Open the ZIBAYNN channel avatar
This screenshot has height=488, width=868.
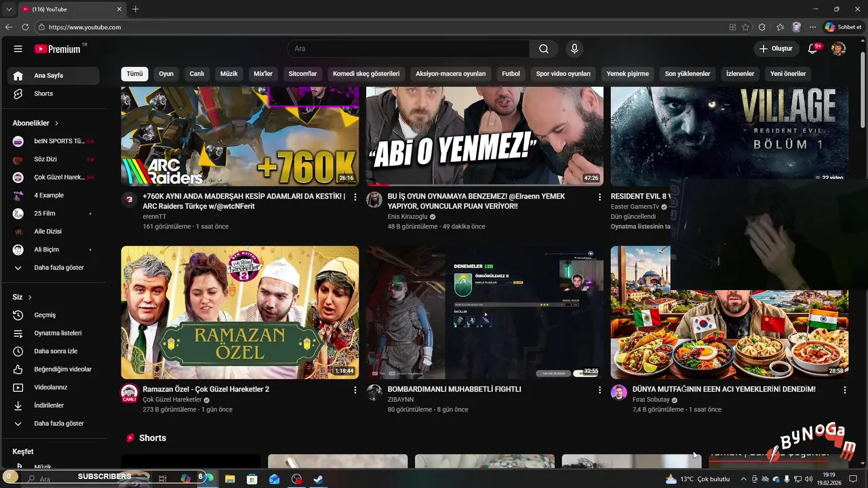coord(374,393)
